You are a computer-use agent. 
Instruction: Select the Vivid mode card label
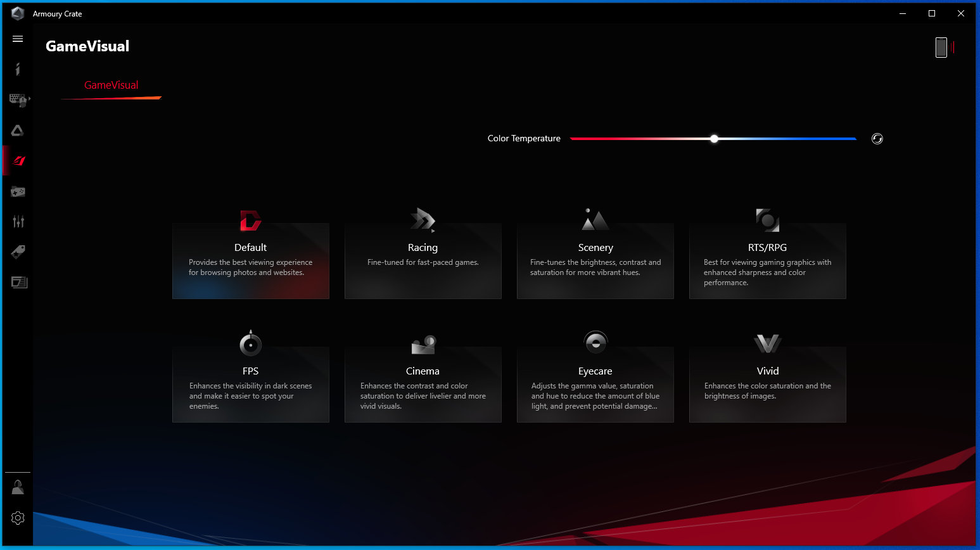[768, 371]
